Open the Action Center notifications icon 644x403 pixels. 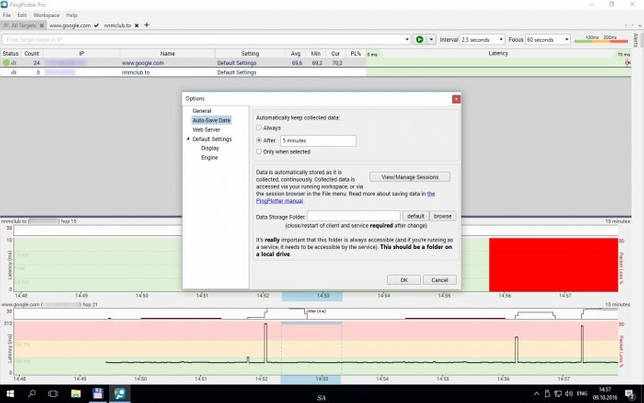pyautogui.click(x=630, y=394)
